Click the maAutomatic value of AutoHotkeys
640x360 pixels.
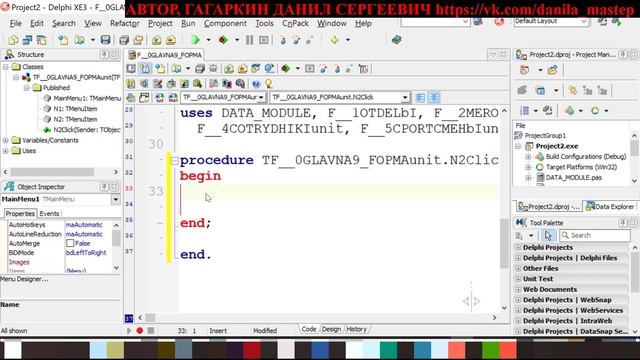(84, 225)
